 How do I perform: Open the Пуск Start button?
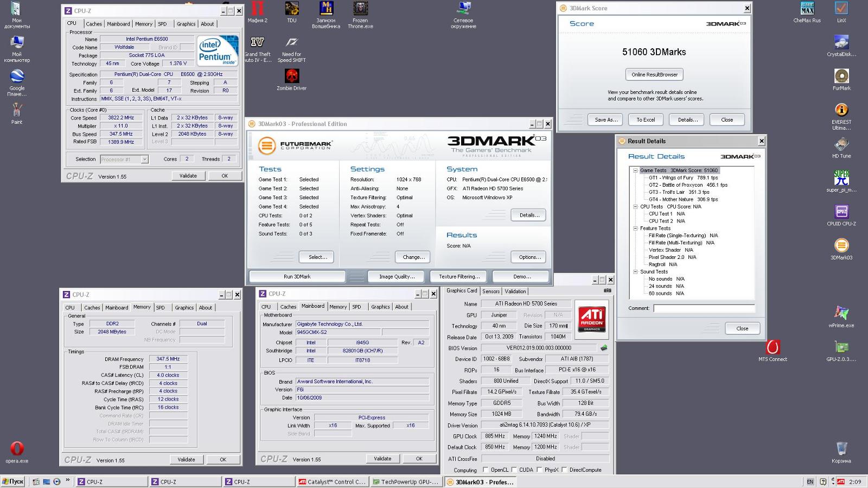tap(12, 481)
